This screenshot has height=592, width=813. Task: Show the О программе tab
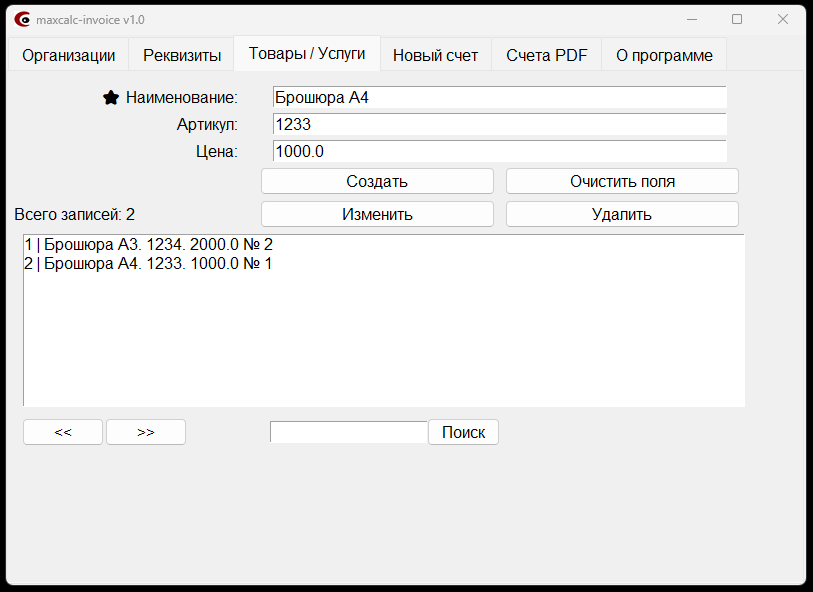click(664, 55)
